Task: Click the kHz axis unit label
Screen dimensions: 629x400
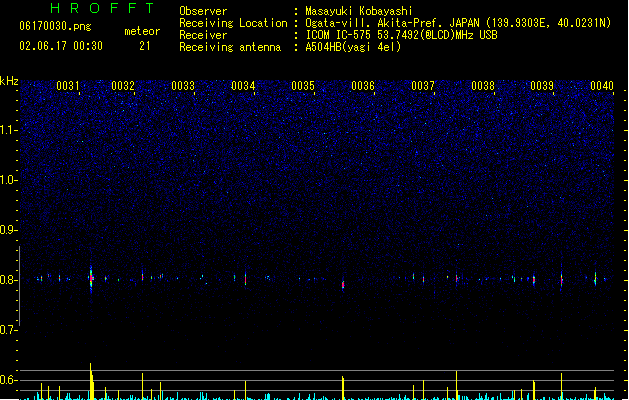Action: [x=9, y=81]
